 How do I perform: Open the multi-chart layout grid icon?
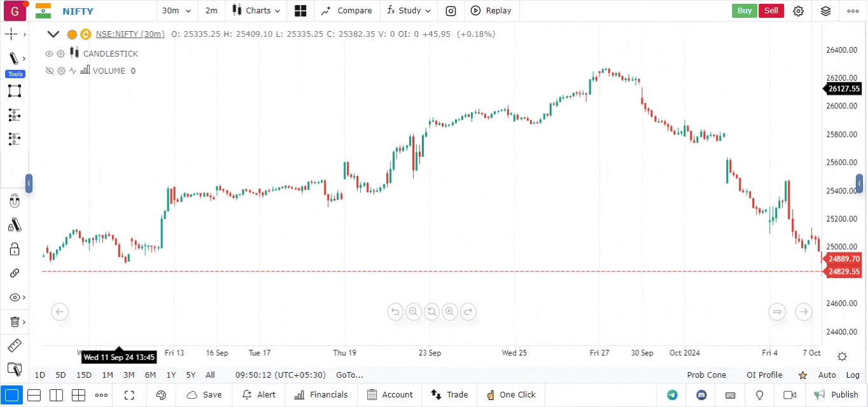coord(300,11)
